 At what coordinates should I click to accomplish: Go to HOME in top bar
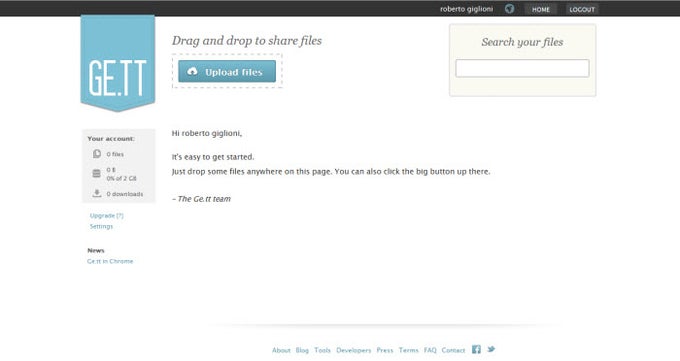tap(541, 9)
